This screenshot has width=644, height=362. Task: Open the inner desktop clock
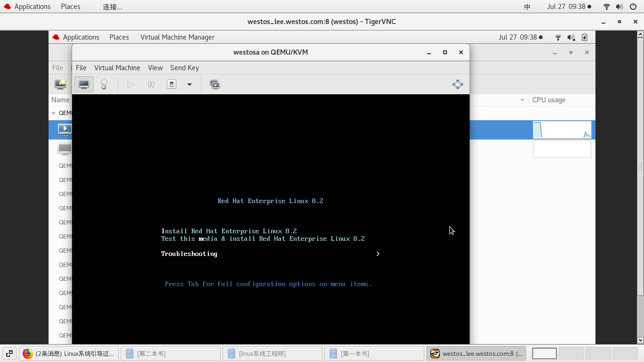pos(520,37)
